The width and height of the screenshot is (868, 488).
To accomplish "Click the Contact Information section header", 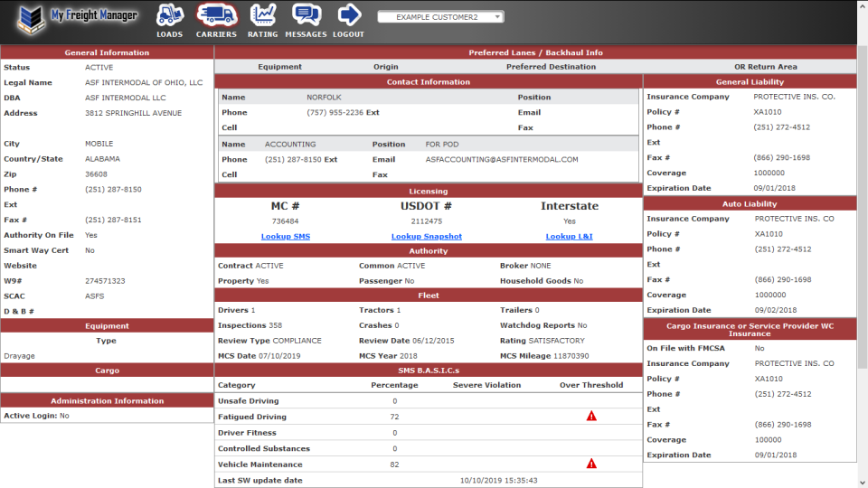I will [x=429, y=82].
